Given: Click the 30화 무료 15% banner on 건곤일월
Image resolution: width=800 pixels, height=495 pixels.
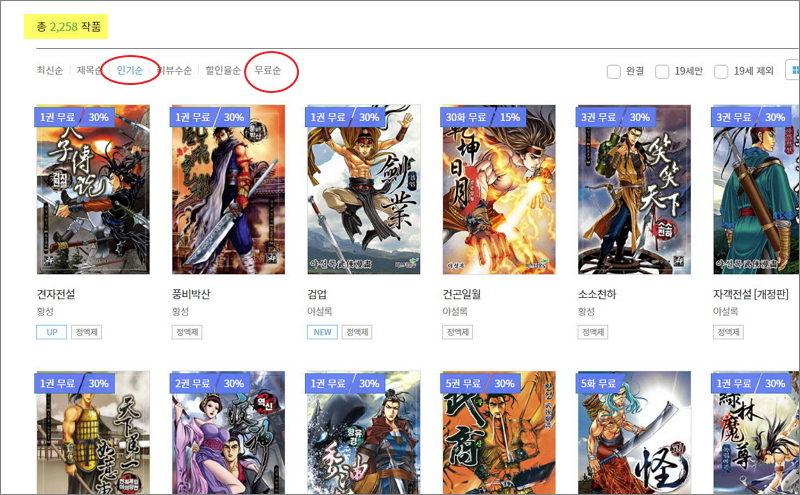Looking at the screenshot, I should (484, 117).
